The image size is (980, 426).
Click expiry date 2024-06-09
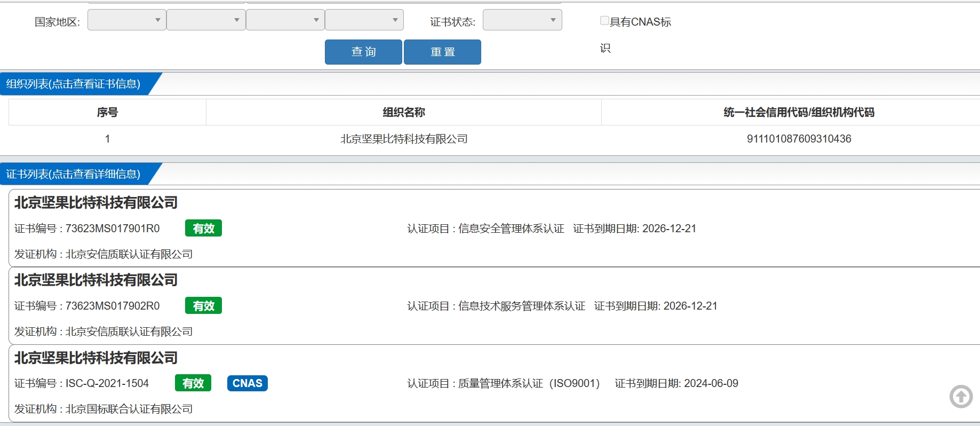711,383
